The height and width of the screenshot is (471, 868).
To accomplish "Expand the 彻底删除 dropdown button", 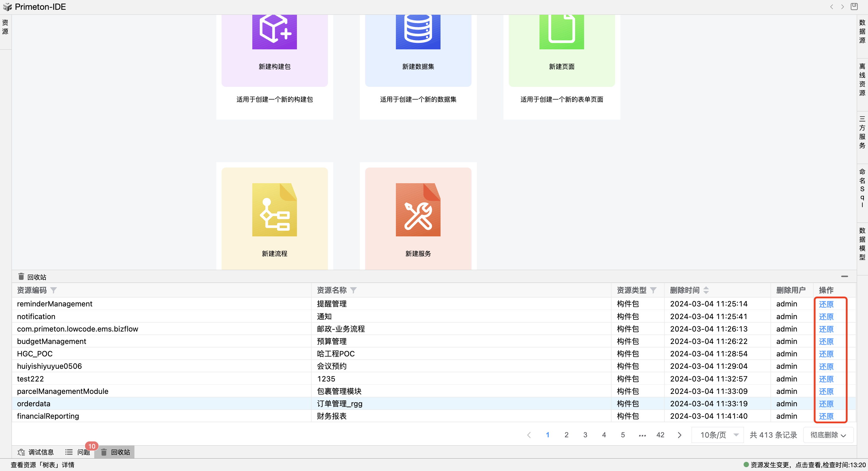I will click(828, 435).
